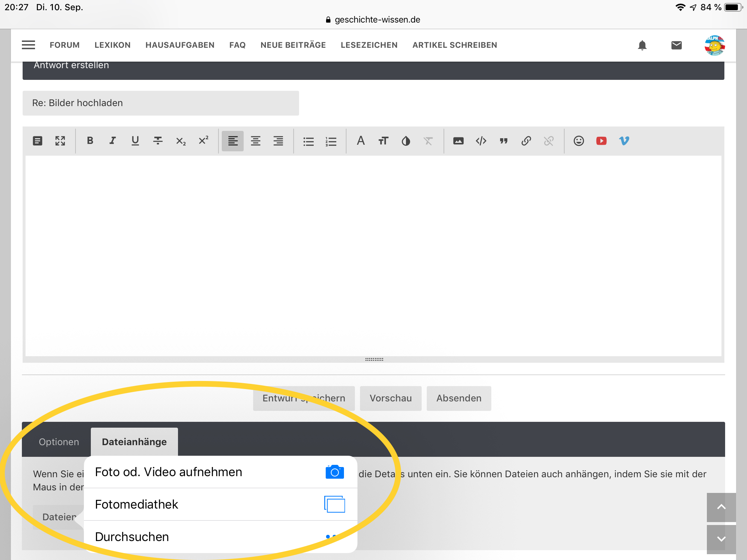Image resolution: width=747 pixels, height=560 pixels.
Task: Click the Vorschau button
Action: pos(390,398)
